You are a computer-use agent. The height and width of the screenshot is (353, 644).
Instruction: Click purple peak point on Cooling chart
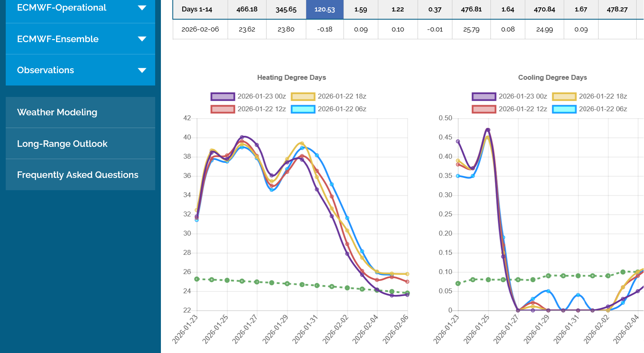488,130
